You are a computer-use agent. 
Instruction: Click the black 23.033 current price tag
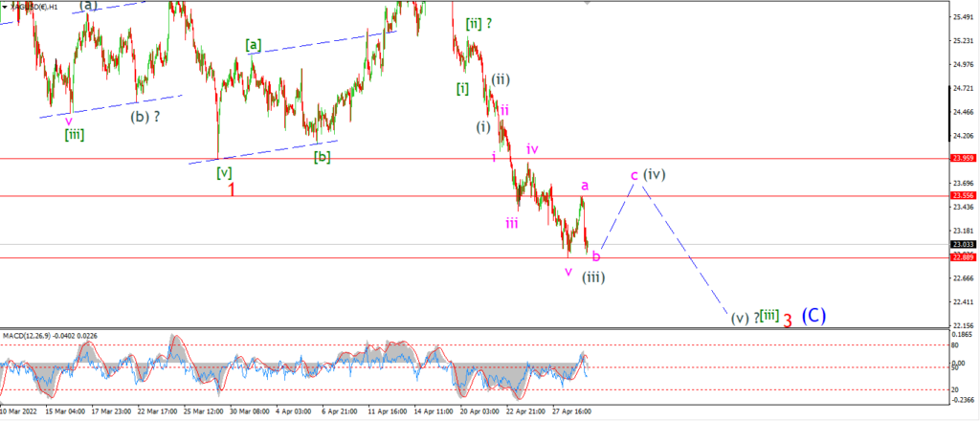pos(963,245)
